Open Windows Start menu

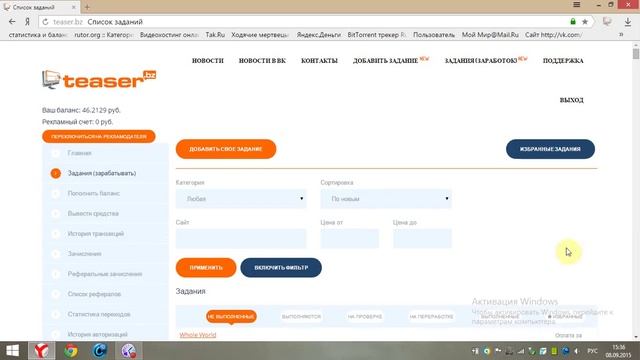12,351
